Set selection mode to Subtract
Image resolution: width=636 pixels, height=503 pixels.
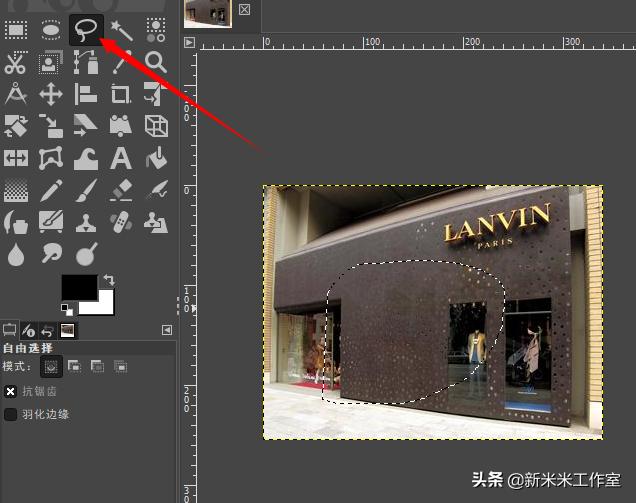(97, 367)
